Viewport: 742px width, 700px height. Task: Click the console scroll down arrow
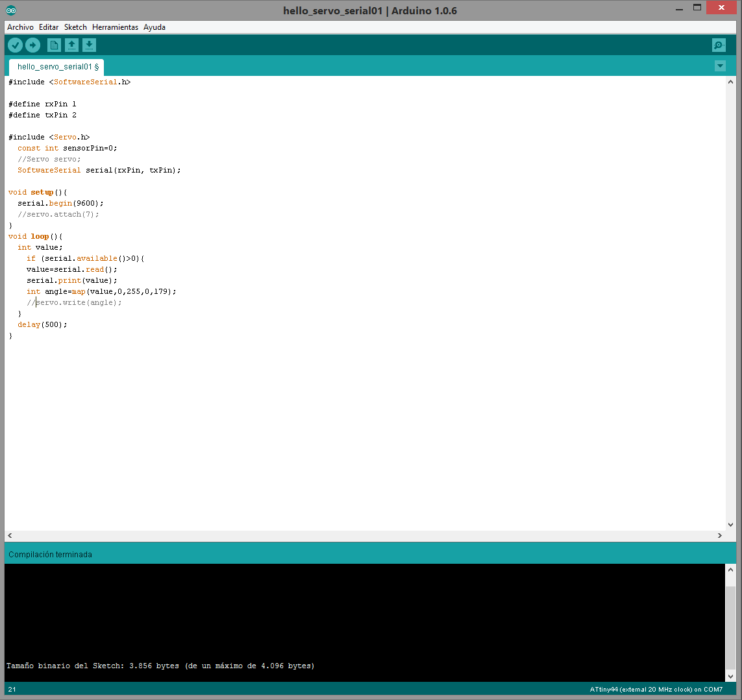pos(731,677)
